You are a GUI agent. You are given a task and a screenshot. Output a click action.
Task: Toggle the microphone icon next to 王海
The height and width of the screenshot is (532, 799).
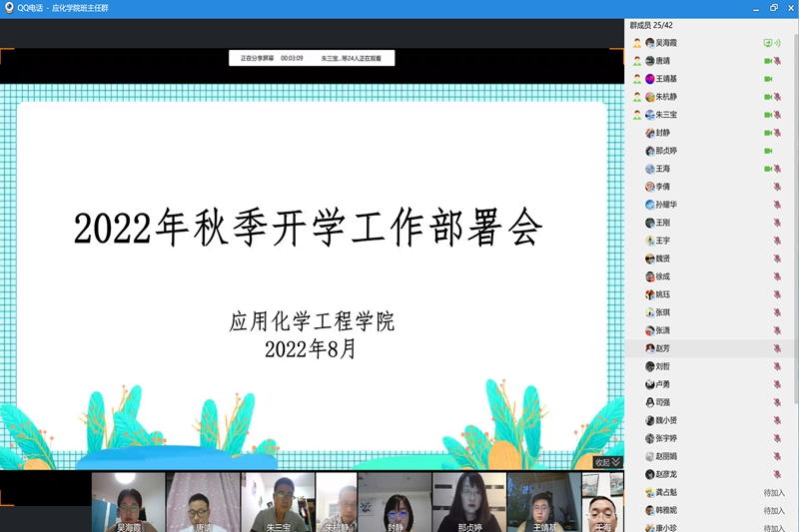777,169
